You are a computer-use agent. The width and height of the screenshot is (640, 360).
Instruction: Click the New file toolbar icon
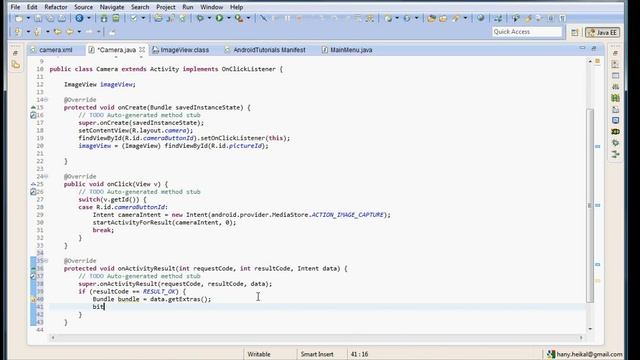[19, 18]
